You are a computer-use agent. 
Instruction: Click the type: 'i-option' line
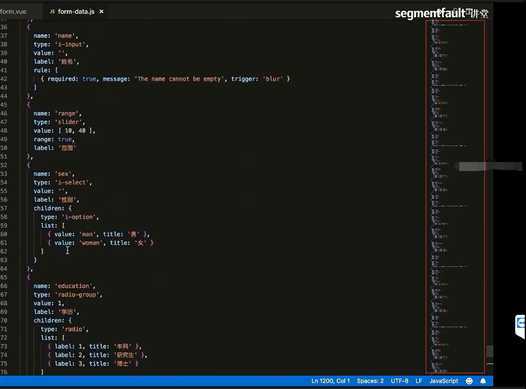[x=69, y=217]
